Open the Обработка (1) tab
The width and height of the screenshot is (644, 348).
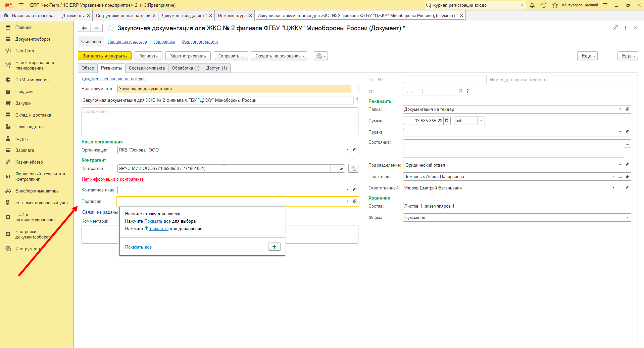[186, 68]
